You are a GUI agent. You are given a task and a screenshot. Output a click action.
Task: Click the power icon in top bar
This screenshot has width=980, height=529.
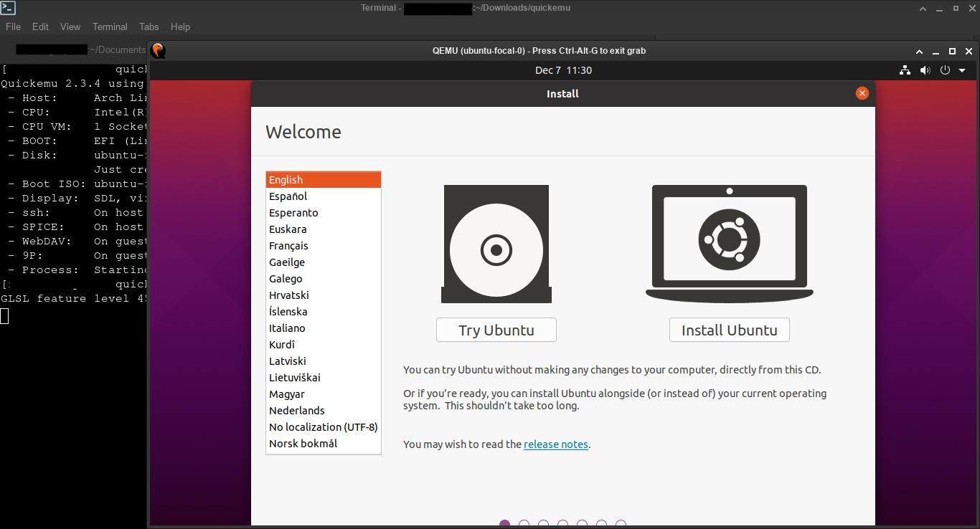[945, 70]
